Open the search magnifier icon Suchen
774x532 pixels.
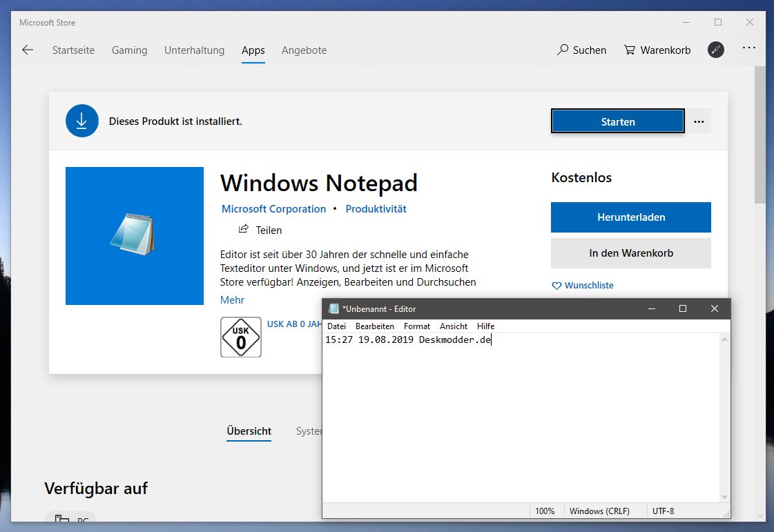coord(563,50)
